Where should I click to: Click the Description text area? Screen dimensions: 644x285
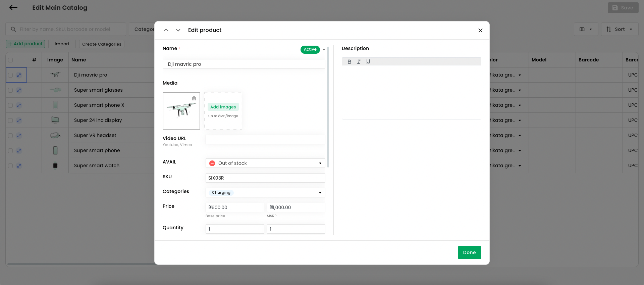click(x=411, y=92)
